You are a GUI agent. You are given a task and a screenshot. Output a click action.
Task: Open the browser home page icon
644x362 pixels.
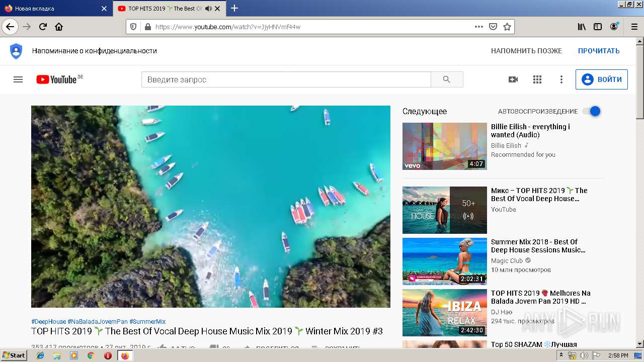[59, 27]
